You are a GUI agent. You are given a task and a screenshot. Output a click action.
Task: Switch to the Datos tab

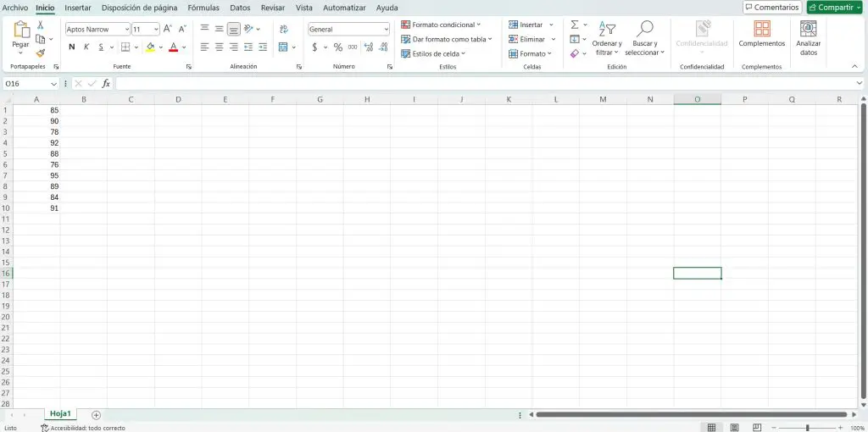coord(240,8)
